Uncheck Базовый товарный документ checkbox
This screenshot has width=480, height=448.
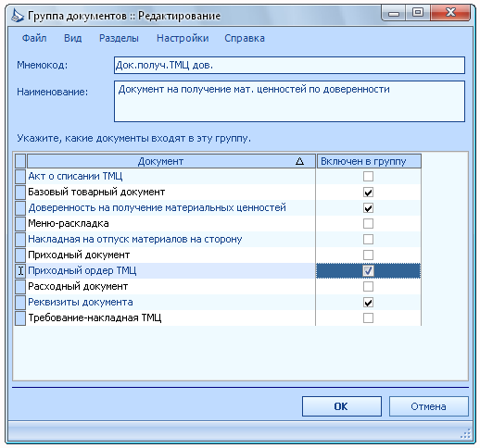pos(368,193)
